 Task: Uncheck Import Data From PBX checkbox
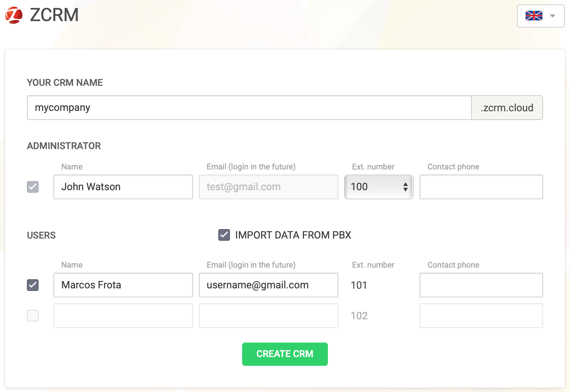224,235
